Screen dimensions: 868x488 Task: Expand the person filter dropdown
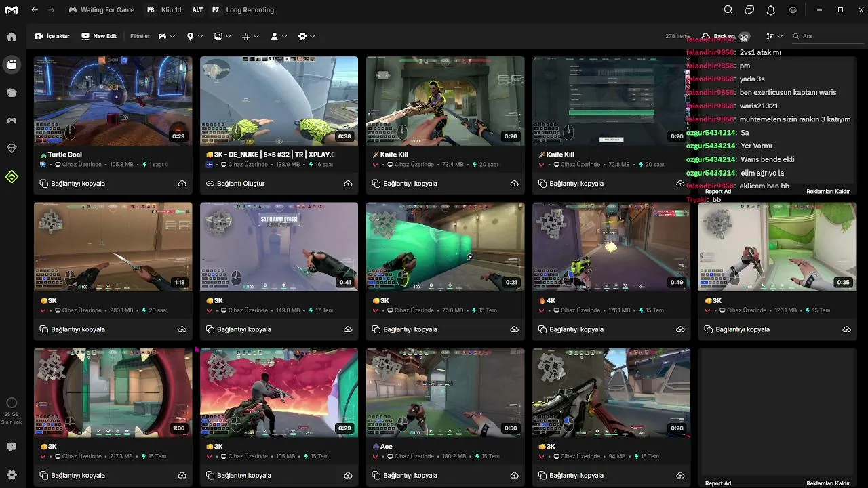(x=278, y=36)
